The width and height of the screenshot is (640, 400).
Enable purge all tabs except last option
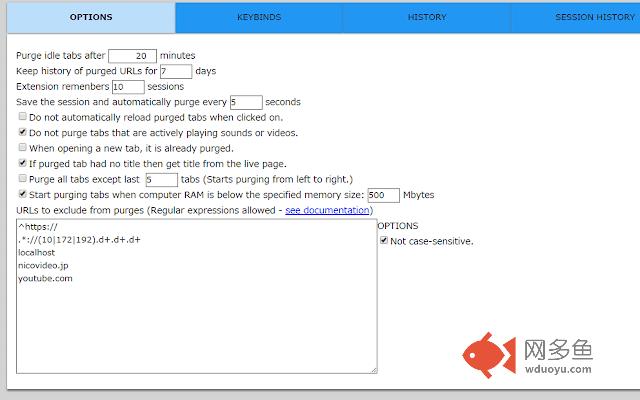click(23, 178)
